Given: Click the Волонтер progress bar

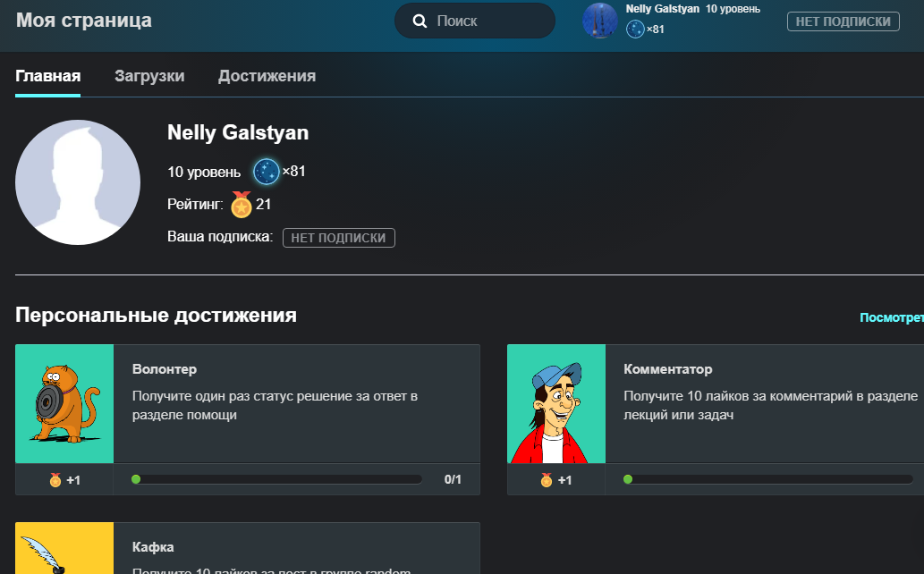Looking at the screenshot, I should pyautogui.click(x=277, y=480).
